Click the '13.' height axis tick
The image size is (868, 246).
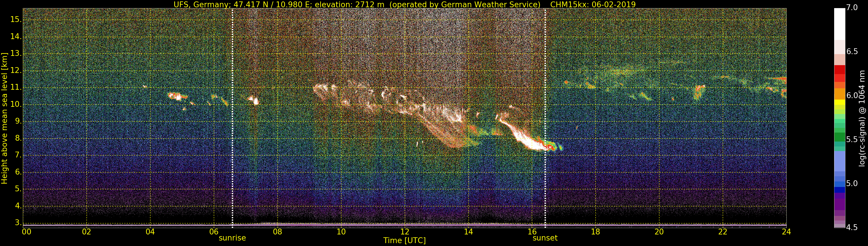16,54
